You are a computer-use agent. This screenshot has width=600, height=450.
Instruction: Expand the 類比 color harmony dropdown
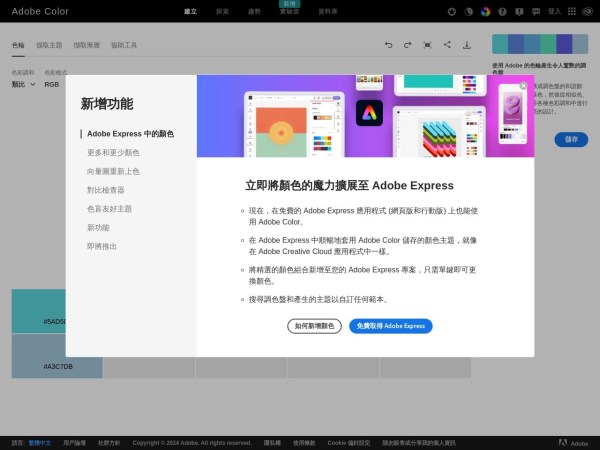[x=23, y=85]
